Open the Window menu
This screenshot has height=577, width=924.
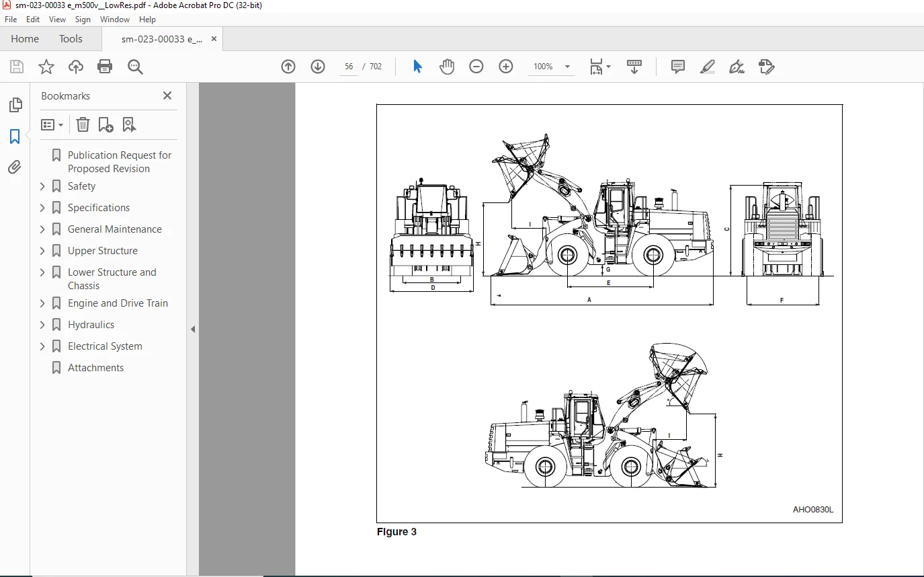(115, 20)
